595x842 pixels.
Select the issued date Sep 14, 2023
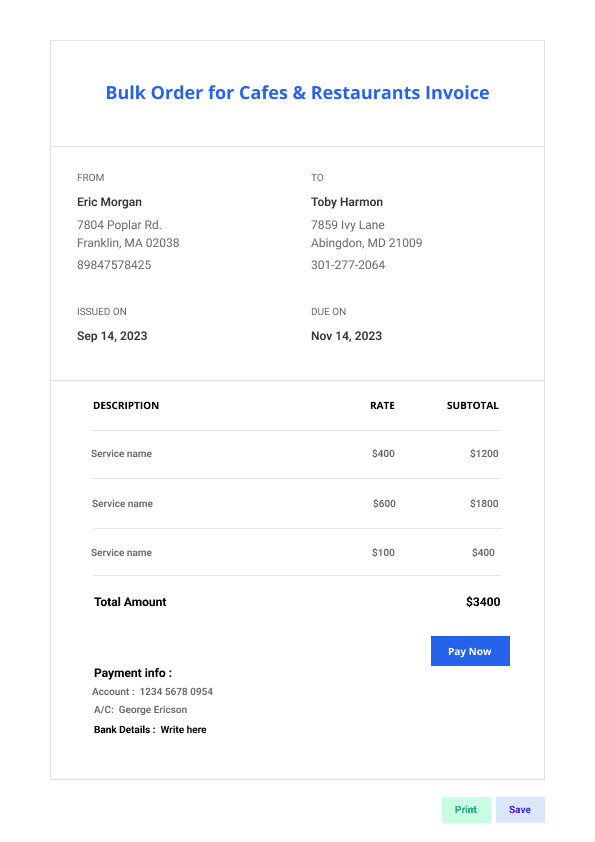(x=112, y=336)
